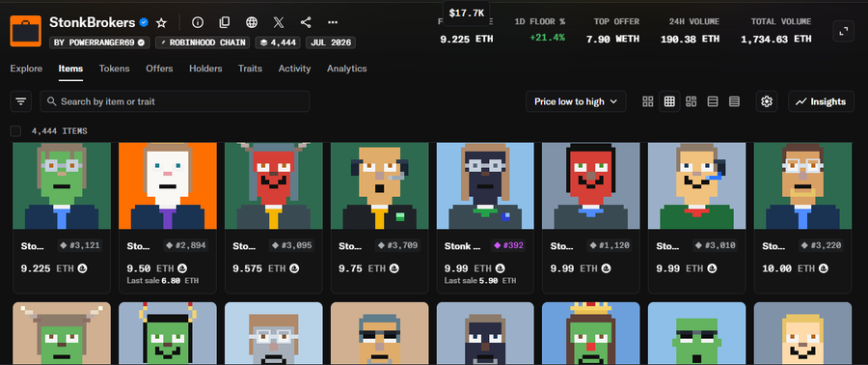Screen dimensions: 868x365
Task: Switch to large grid view icon
Action: (648, 101)
